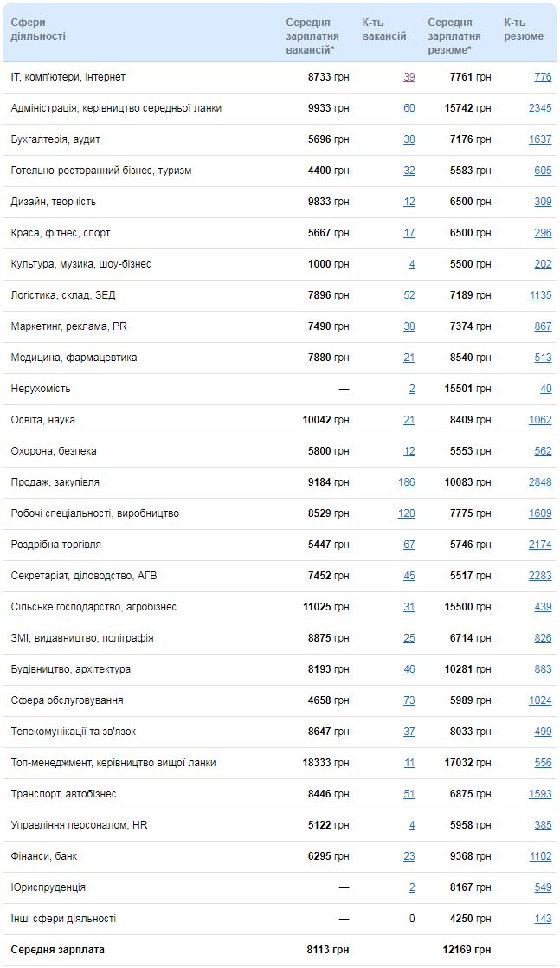Open 73 vacancies for Сфера обслуговування
This screenshot has width=560, height=968.
pyautogui.click(x=409, y=700)
